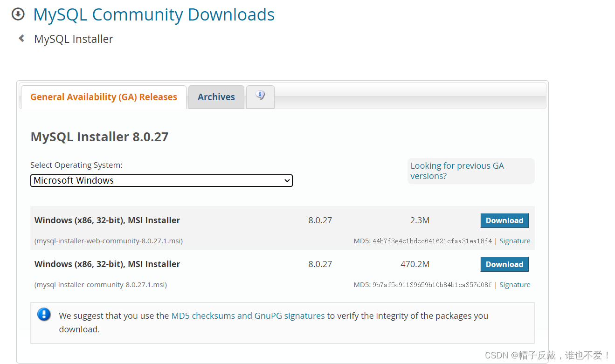This screenshot has width=615, height=364.
Task: Select the MySQL Installer 8.0.27 heading
Action: pos(99,137)
